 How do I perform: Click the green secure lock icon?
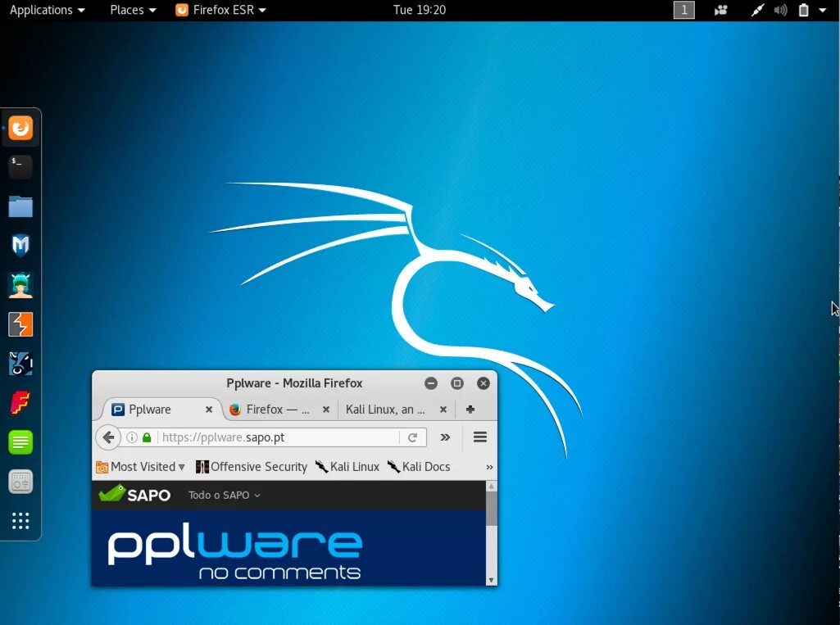(x=147, y=437)
